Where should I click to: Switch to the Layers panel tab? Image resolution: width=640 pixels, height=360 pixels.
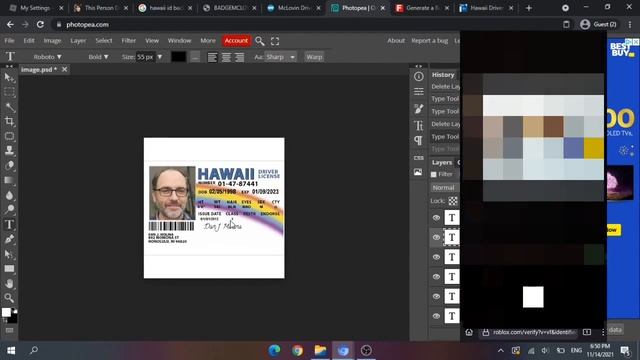442,162
